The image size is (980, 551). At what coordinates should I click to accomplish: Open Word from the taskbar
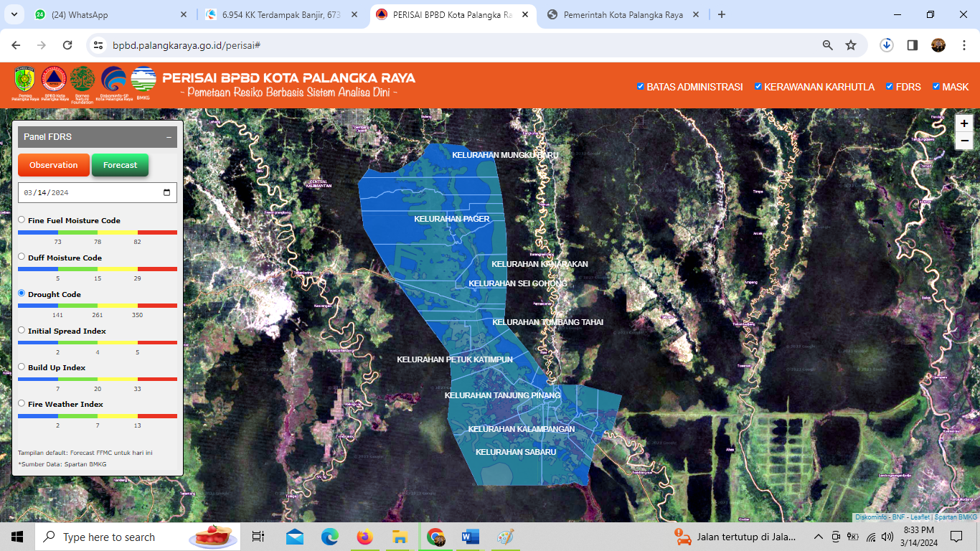470,537
